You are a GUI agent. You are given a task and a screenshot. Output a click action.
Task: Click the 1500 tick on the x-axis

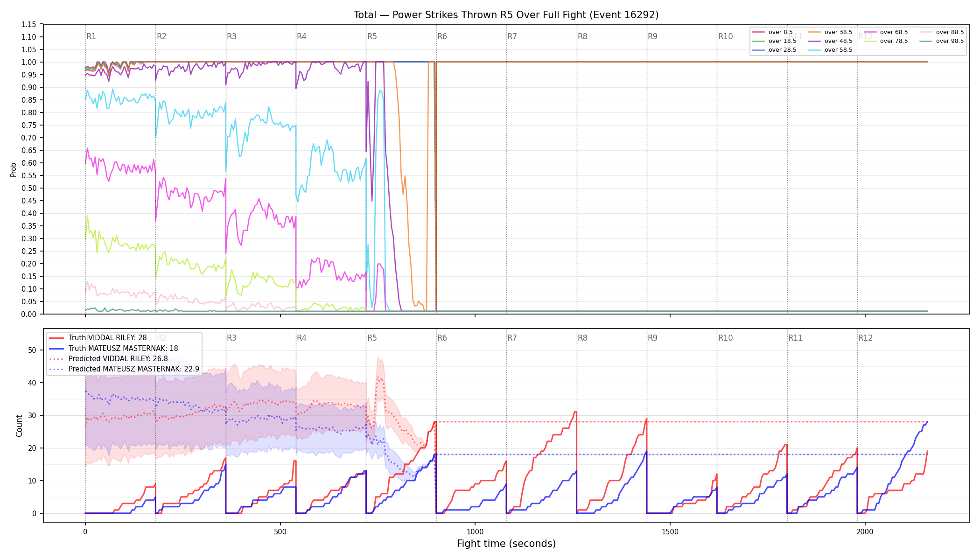click(670, 532)
